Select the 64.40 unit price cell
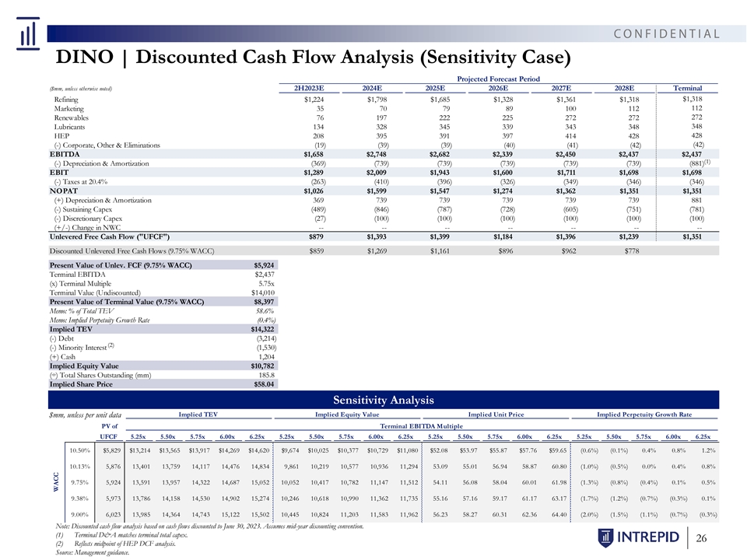 tap(559, 515)
